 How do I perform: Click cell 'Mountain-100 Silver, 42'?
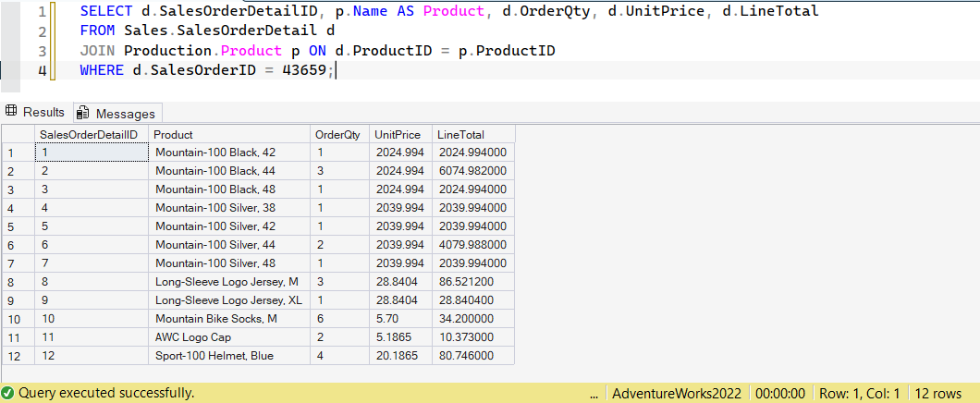coord(229,226)
